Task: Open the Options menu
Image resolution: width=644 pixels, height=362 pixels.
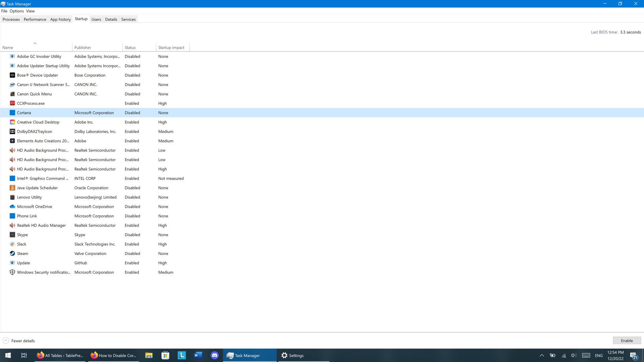Action: click(16, 11)
